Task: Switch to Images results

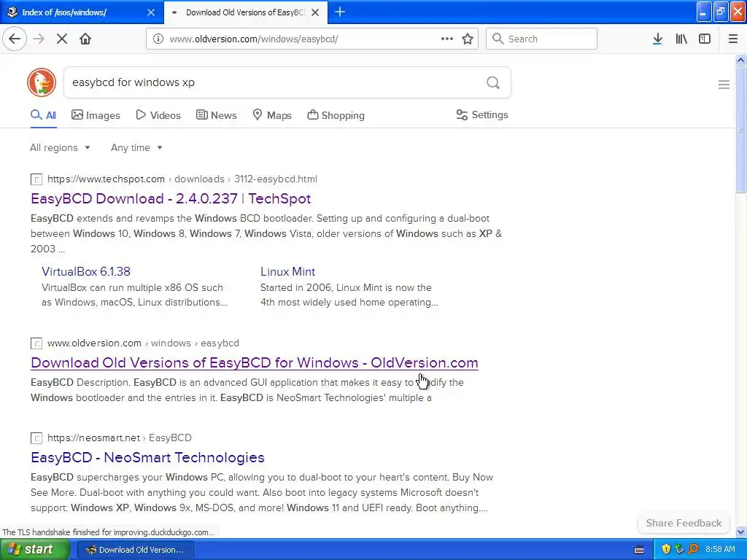Action: [x=96, y=115]
